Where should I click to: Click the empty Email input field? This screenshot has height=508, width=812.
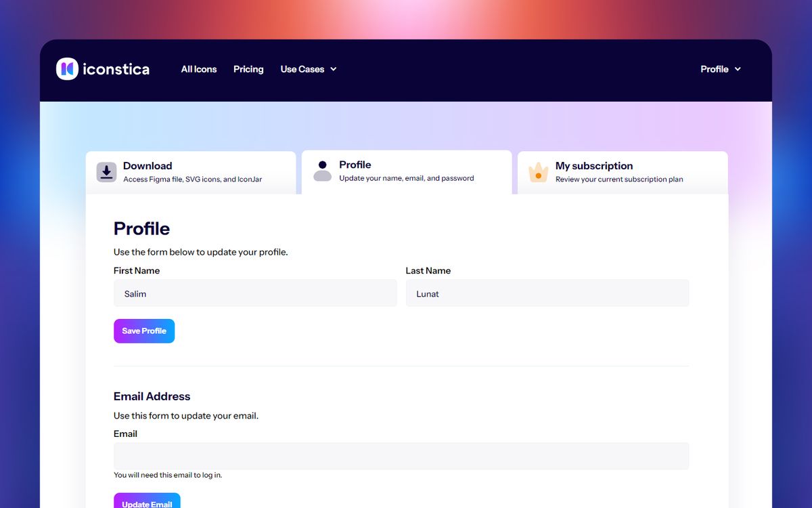[401, 456]
